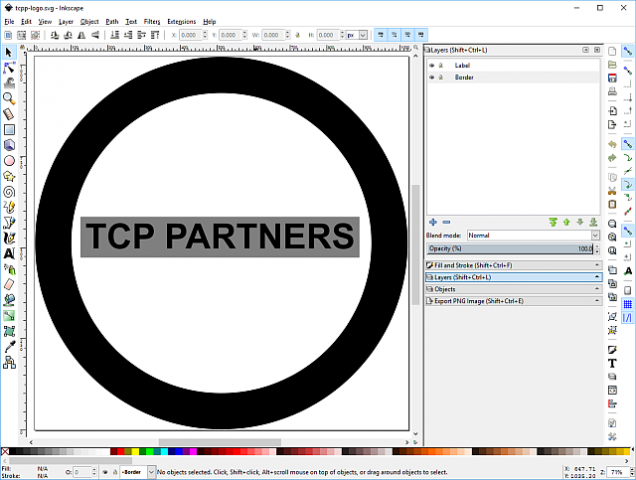Screen dimensions: 636x480
Task: Activate the Text tool
Action: click(x=9, y=253)
